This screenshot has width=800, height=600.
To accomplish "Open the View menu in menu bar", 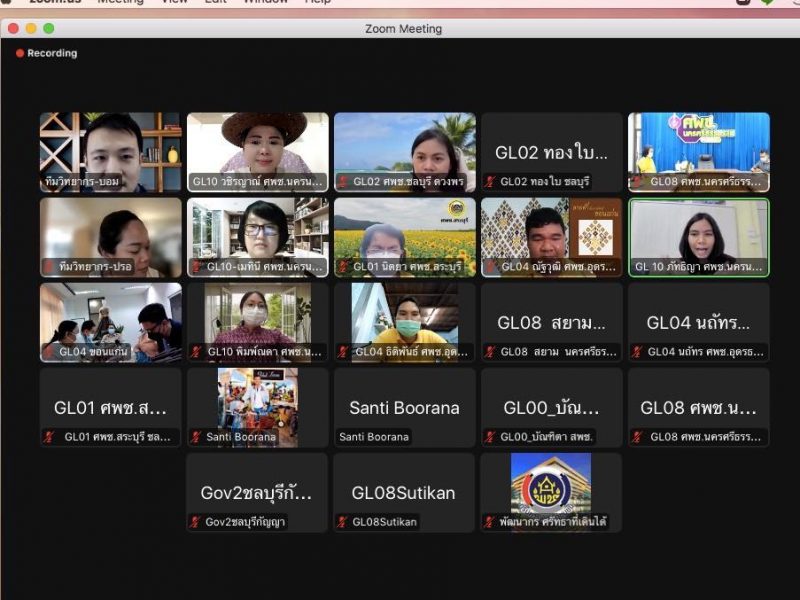I will [x=174, y=2].
